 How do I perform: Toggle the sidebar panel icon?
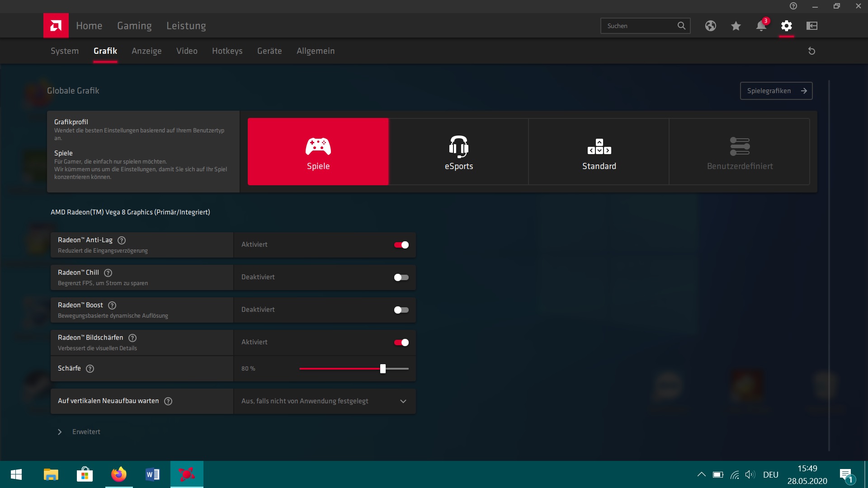811,26
